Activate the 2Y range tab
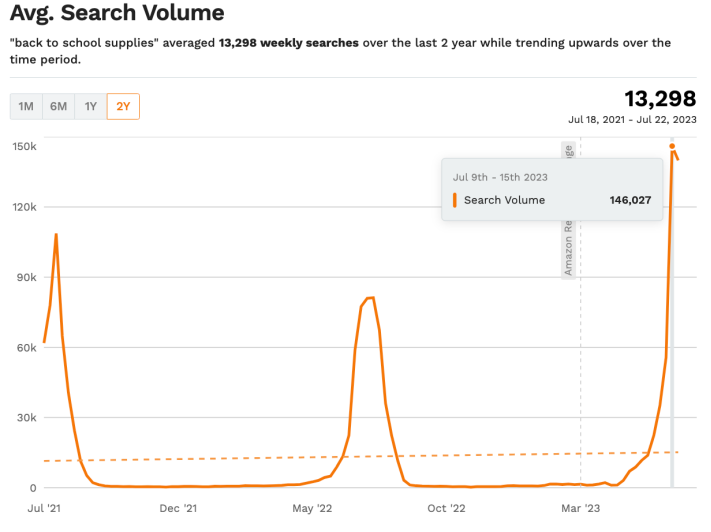The height and width of the screenshot is (532, 711). click(123, 106)
